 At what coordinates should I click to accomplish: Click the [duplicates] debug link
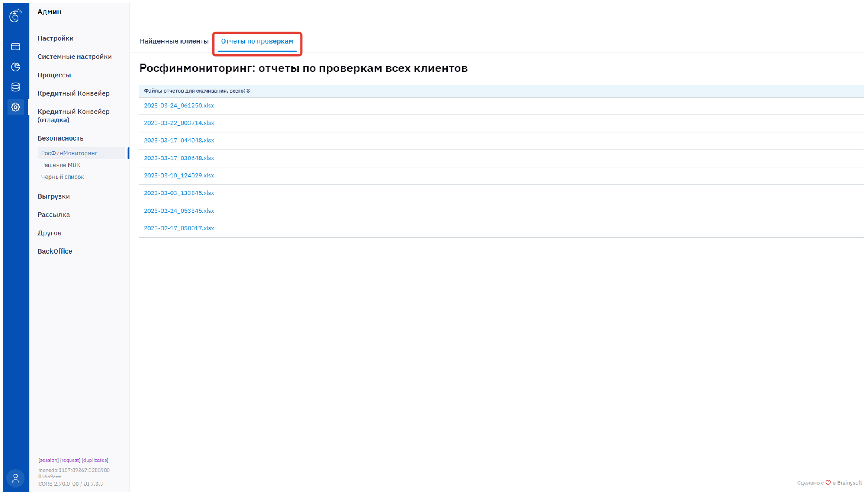[95, 460]
